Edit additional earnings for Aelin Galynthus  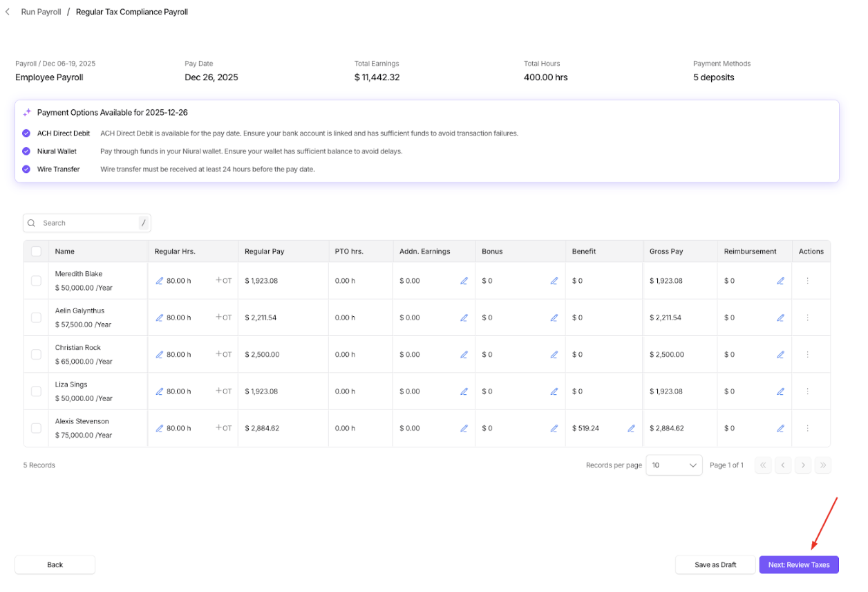(464, 317)
